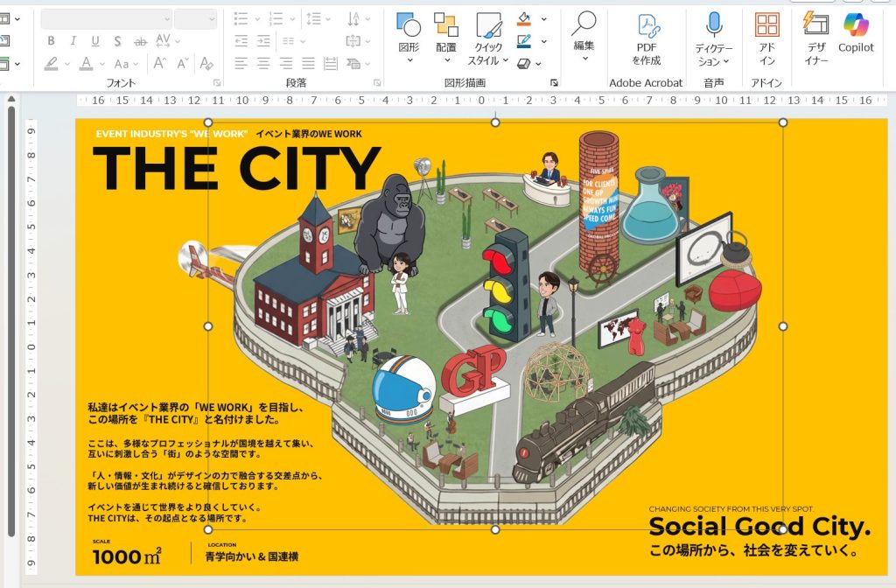This screenshot has height=588, width=896.
Task: Click the clear all formatting button
Action: (206, 63)
